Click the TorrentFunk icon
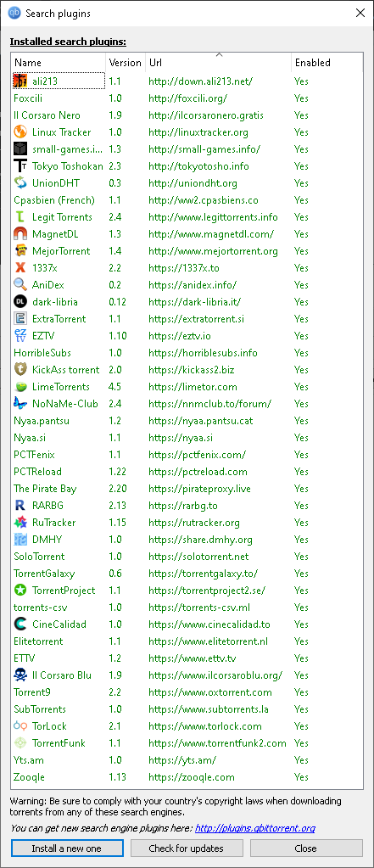The image size is (374, 868). point(20,743)
